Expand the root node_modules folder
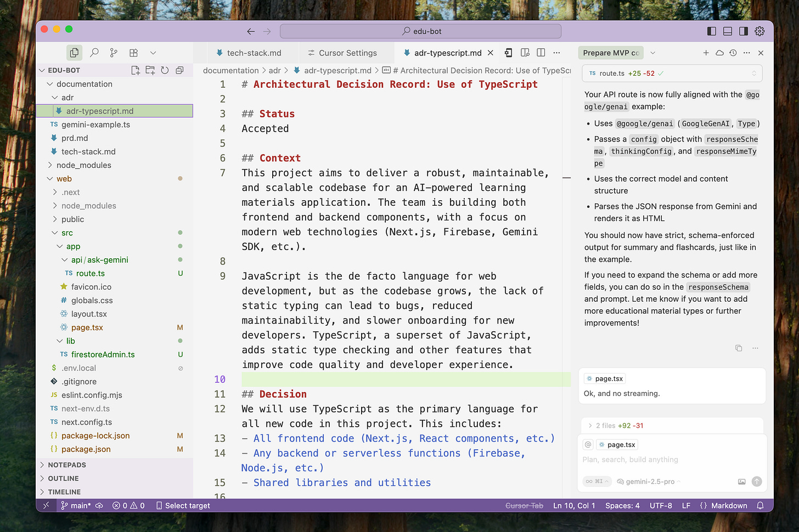The width and height of the screenshot is (799, 532). (114, 165)
